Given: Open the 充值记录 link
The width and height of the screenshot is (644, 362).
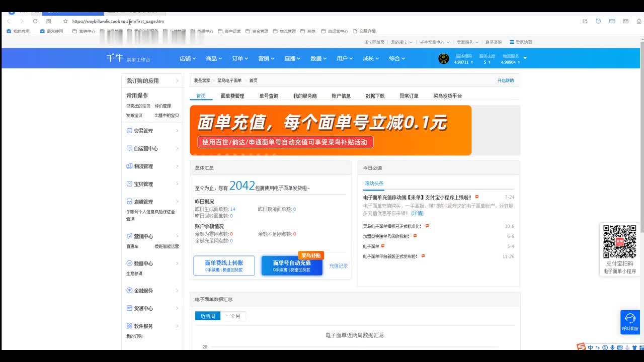Looking at the screenshot, I should click(339, 266).
